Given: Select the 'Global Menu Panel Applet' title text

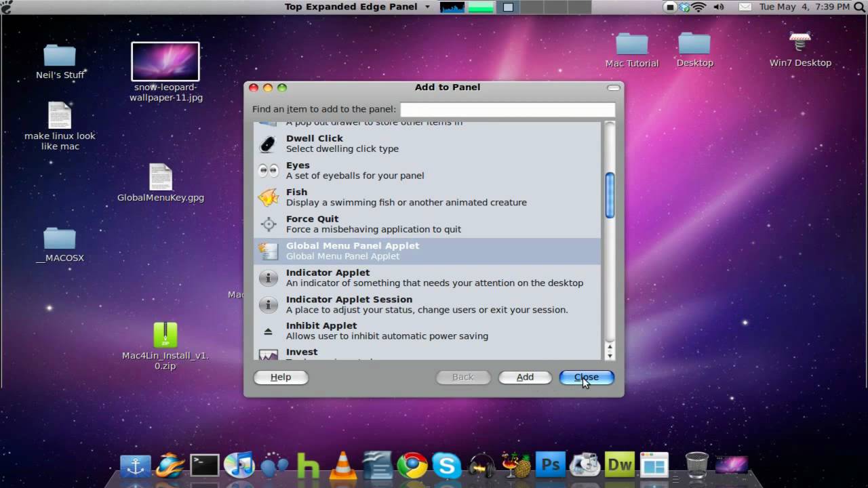Looking at the screenshot, I should [x=353, y=246].
